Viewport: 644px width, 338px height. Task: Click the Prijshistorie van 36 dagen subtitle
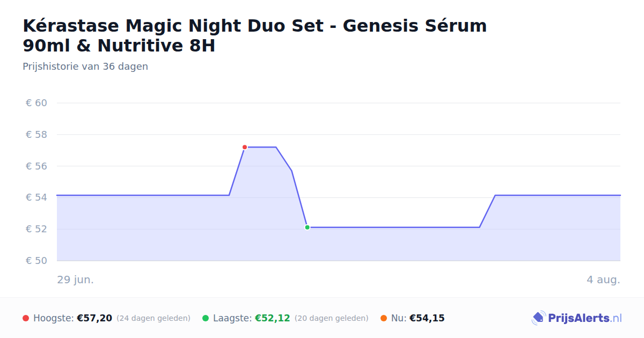(x=85, y=67)
